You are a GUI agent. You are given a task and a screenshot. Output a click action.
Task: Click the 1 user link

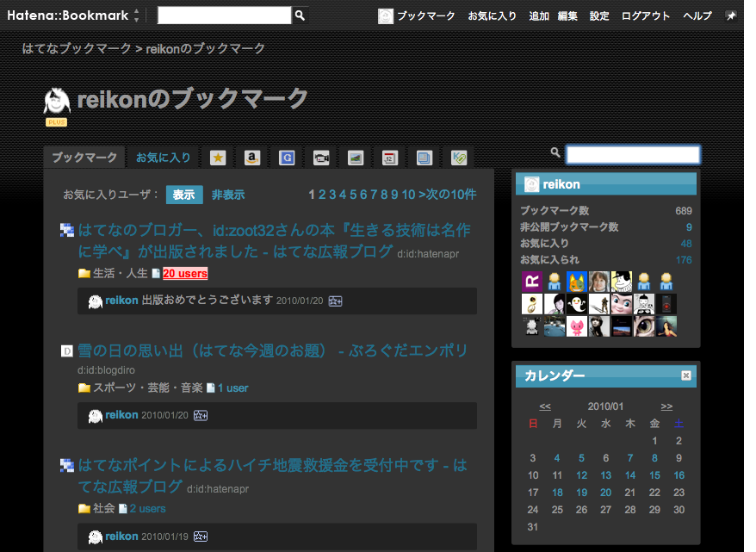[232, 388]
